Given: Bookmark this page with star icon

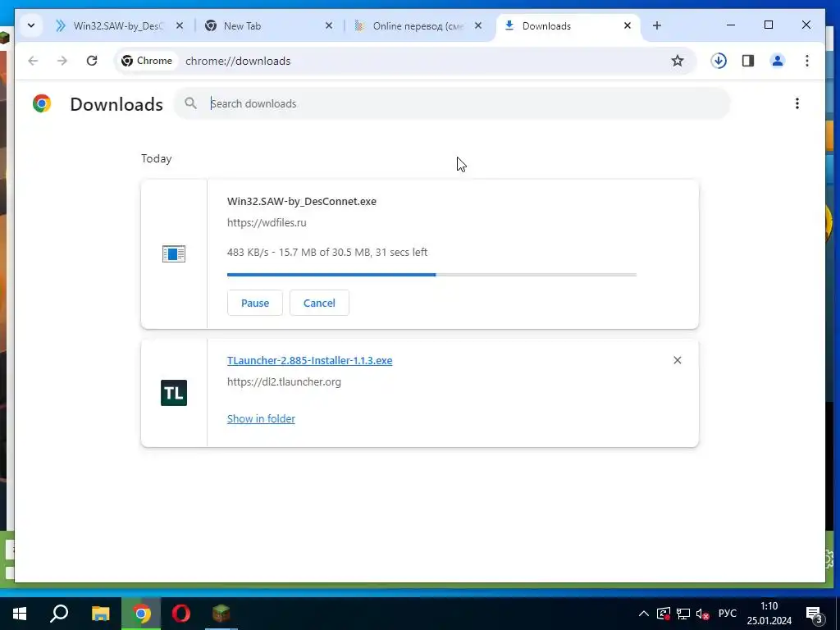Looking at the screenshot, I should 677,61.
